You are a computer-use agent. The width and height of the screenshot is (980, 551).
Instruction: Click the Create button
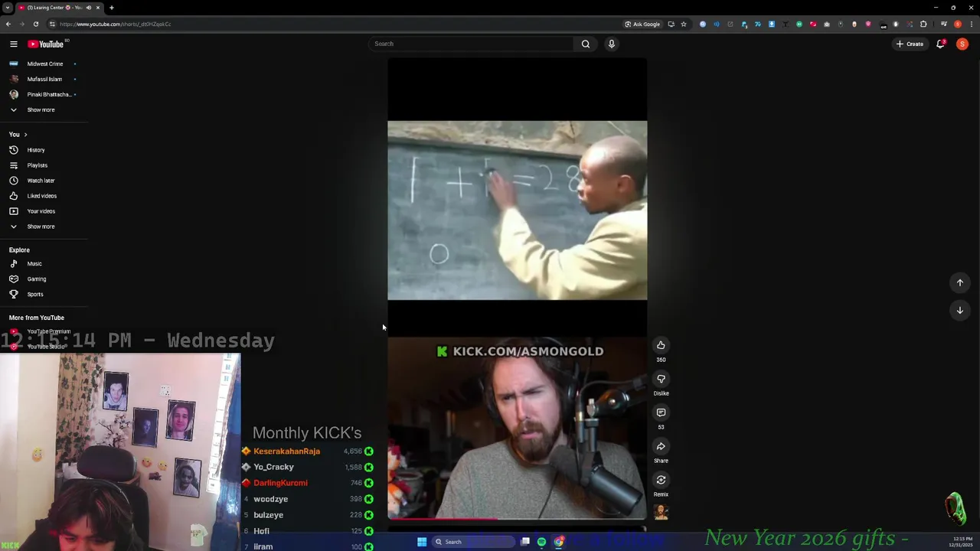[x=910, y=44]
